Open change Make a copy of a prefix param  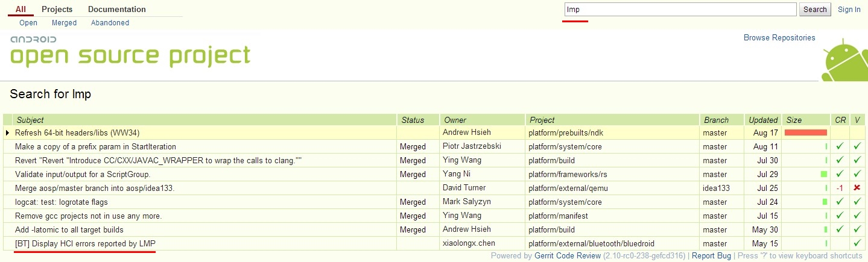(95, 146)
